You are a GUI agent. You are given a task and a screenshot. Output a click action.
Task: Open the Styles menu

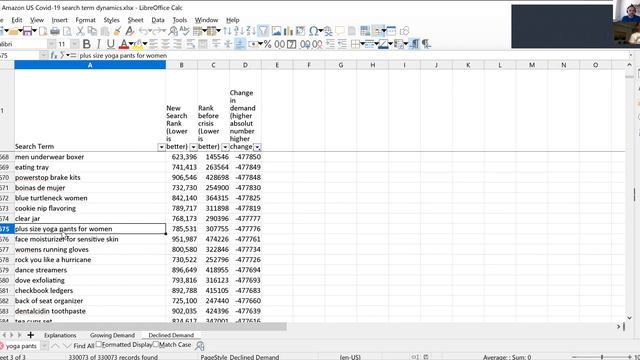click(x=111, y=20)
